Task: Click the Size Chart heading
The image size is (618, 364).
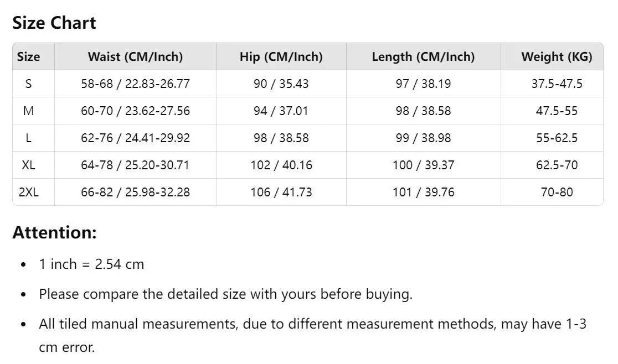Action: (54, 23)
